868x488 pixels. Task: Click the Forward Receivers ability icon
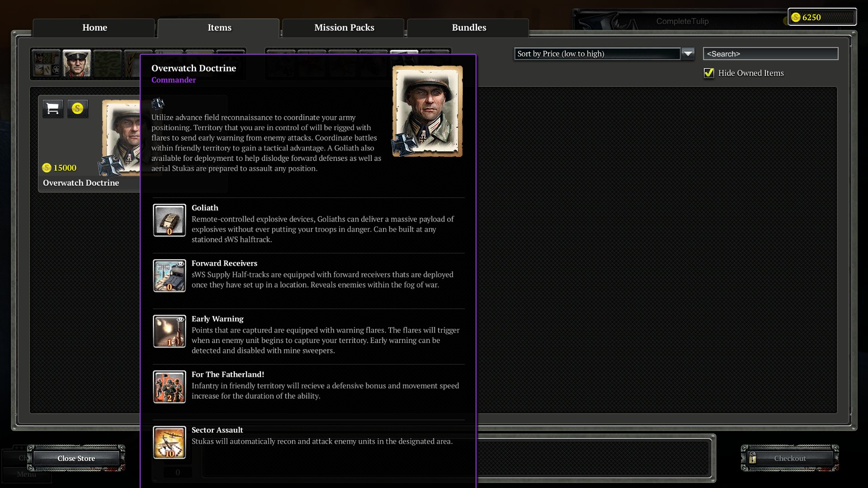coord(170,276)
